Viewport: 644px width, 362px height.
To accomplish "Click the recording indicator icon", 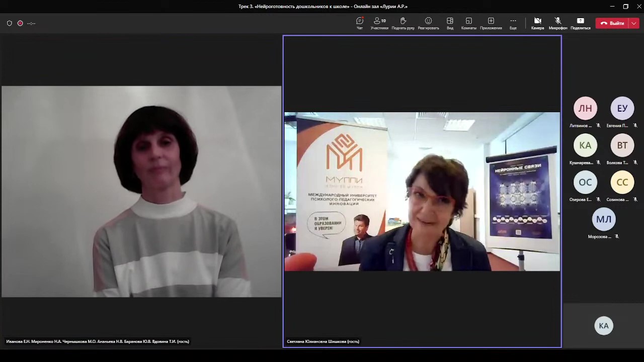I will click(x=20, y=23).
